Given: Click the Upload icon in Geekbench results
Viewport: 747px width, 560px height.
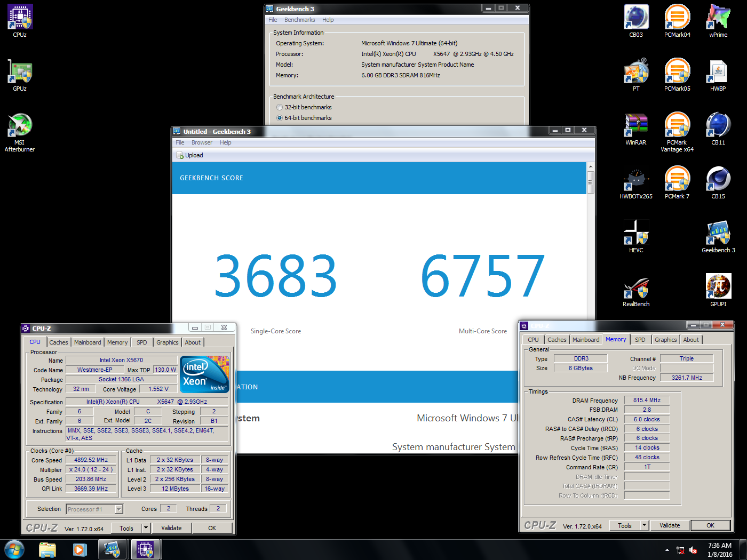Looking at the screenshot, I should tap(190, 155).
